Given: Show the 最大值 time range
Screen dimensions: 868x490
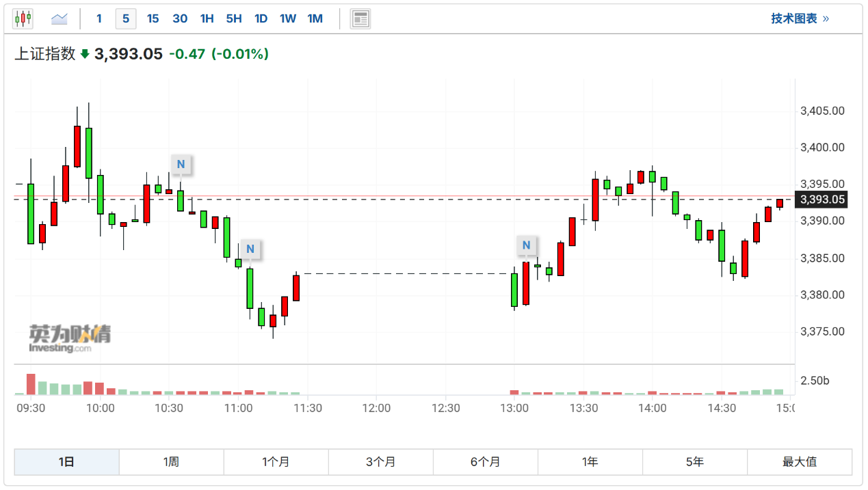Looking at the screenshot, I should click(x=799, y=462).
